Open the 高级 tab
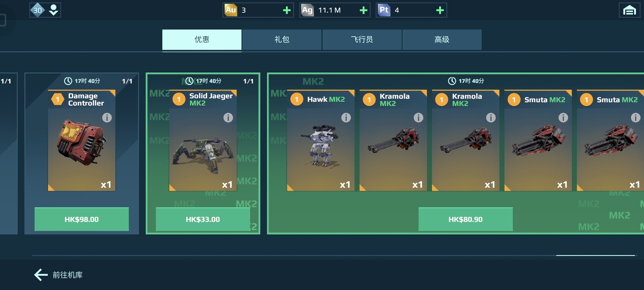Image resolution: width=644 pixels, height=290 pixels. [x=442, y=39]
